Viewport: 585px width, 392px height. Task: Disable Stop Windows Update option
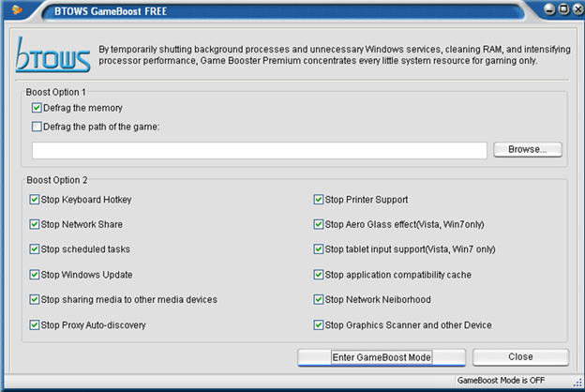click(35, 275)
